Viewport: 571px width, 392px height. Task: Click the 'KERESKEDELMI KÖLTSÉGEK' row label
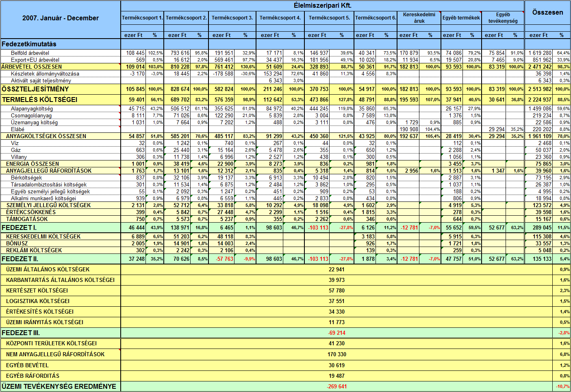coord(43,236)
